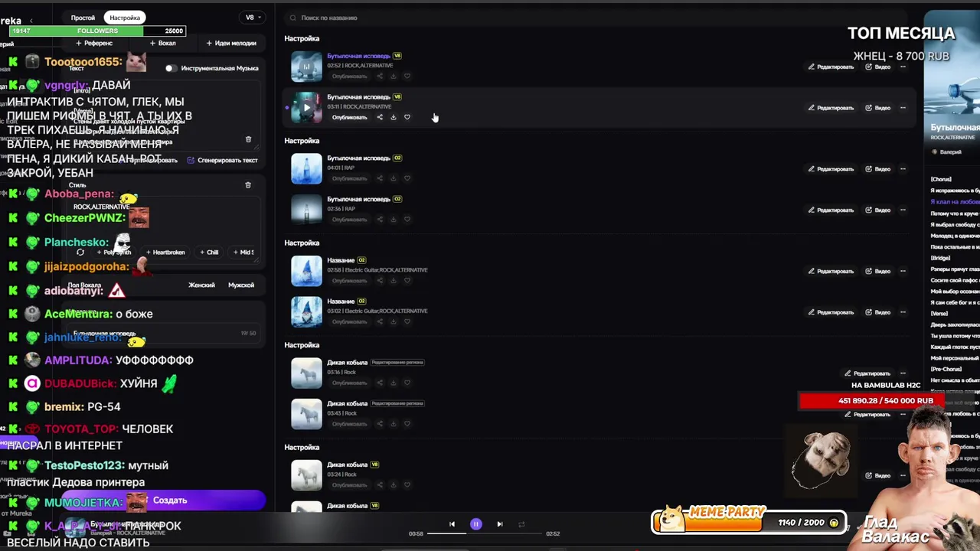Open more options for 03:02 Название

point(903,312)
